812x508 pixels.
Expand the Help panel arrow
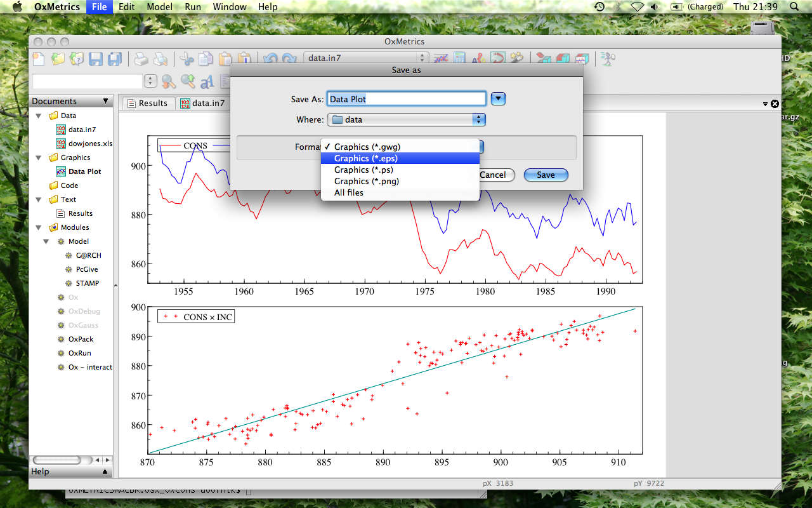(105, 472)
